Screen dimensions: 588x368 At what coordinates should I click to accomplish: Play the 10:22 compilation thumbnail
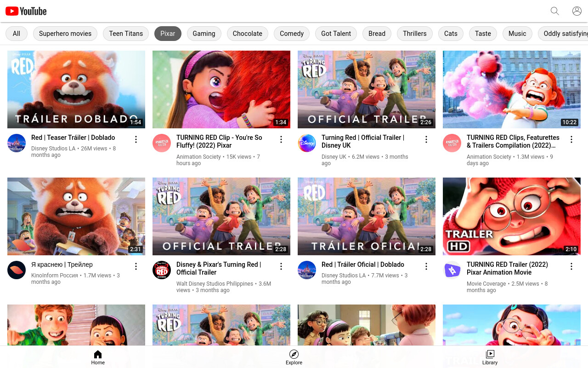click(512, 89)
